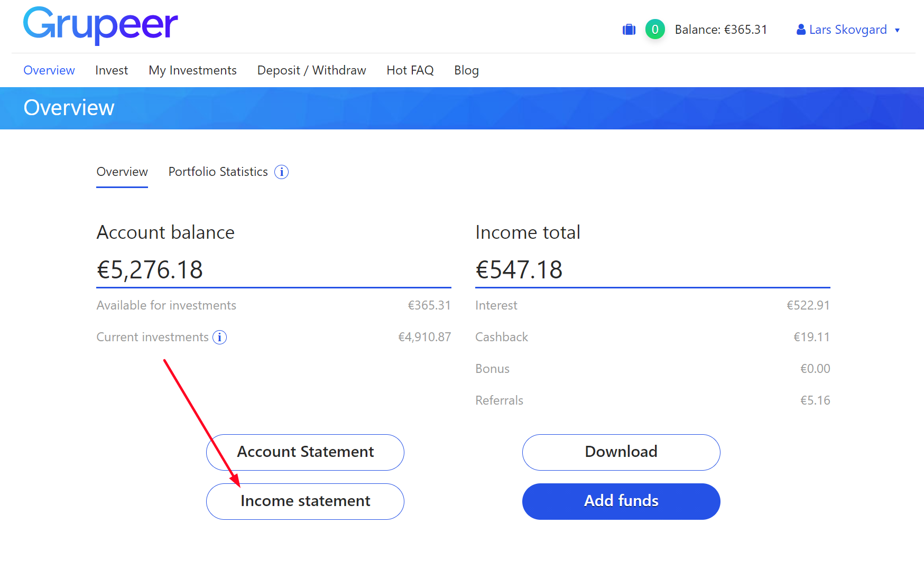Screen dimensions: 924x580
Task: Switch to Portfolio Statistics tab
Action: (218, 172)
